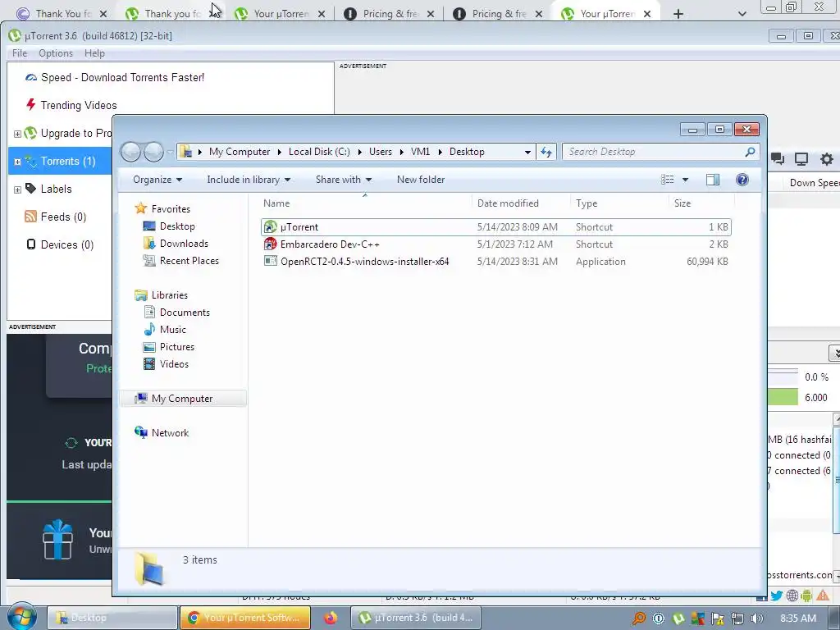Click the New folder button
The width and height of the screenshot is (840, 630).
[421, 180]
